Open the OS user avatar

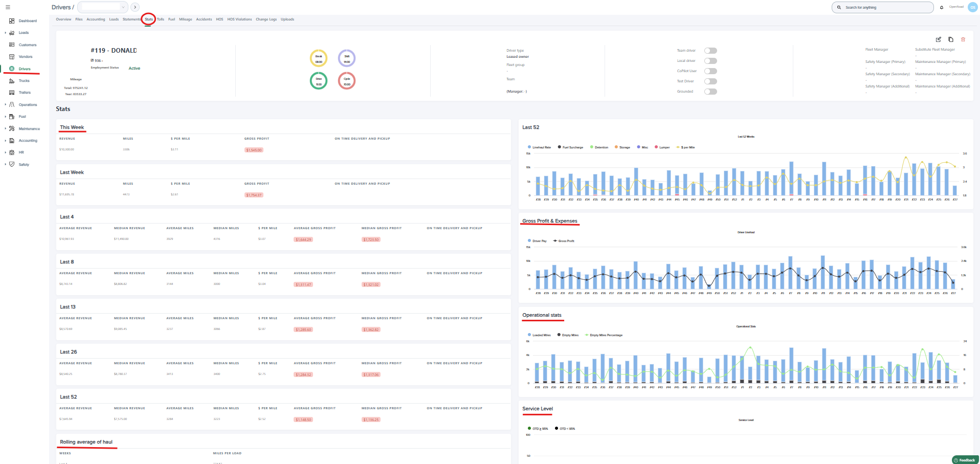click(x=972, y=7)
